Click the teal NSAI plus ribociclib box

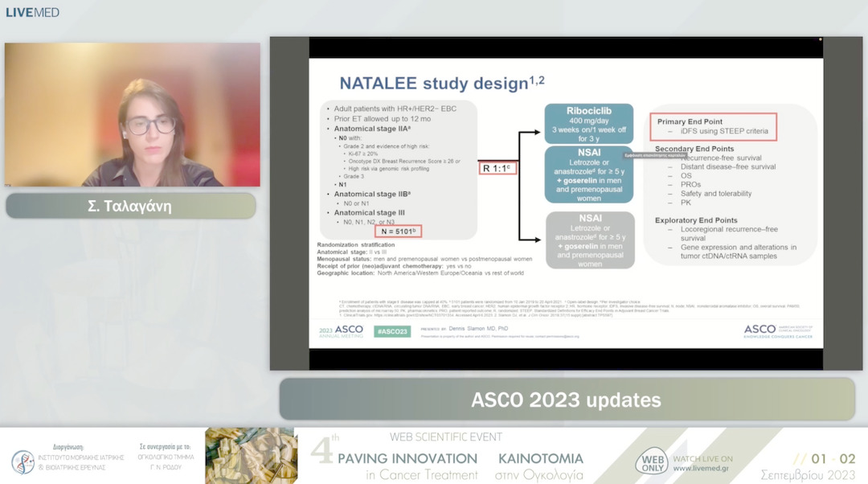coord(589,174)
